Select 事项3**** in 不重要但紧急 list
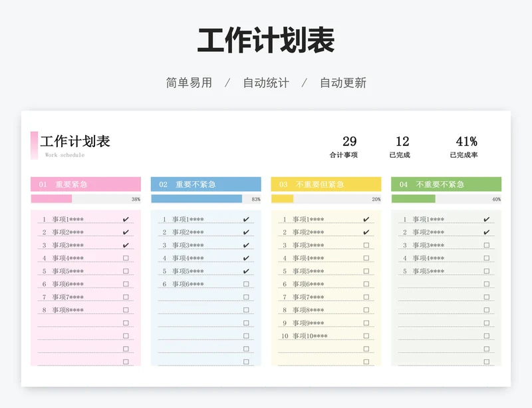This screenshot has height=408, width=532. 309,246
